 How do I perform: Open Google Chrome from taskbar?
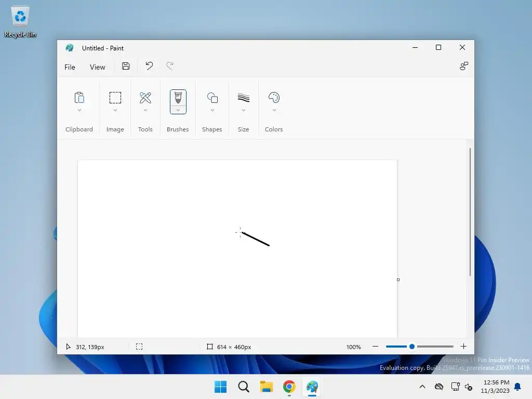(x=289, y=387)
